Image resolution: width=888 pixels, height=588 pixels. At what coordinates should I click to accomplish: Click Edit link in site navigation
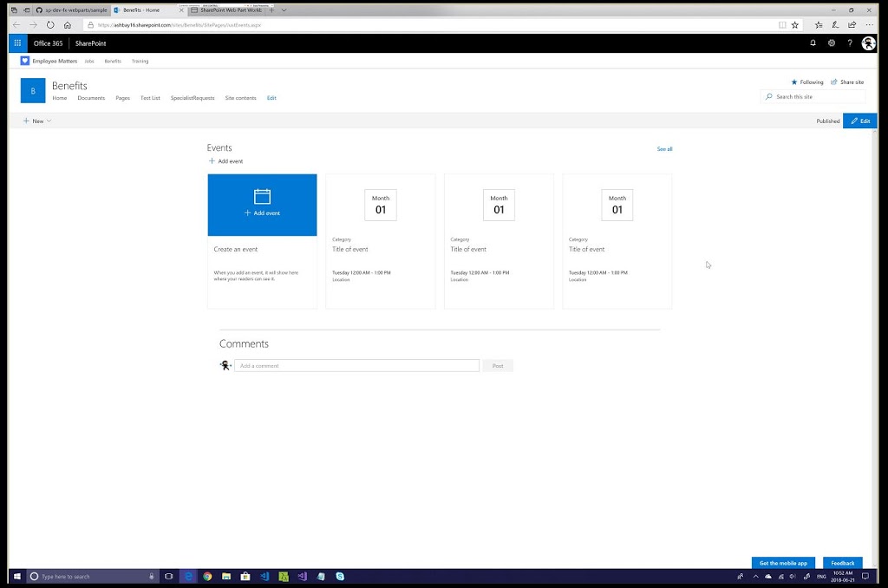[x=271, y=98]
